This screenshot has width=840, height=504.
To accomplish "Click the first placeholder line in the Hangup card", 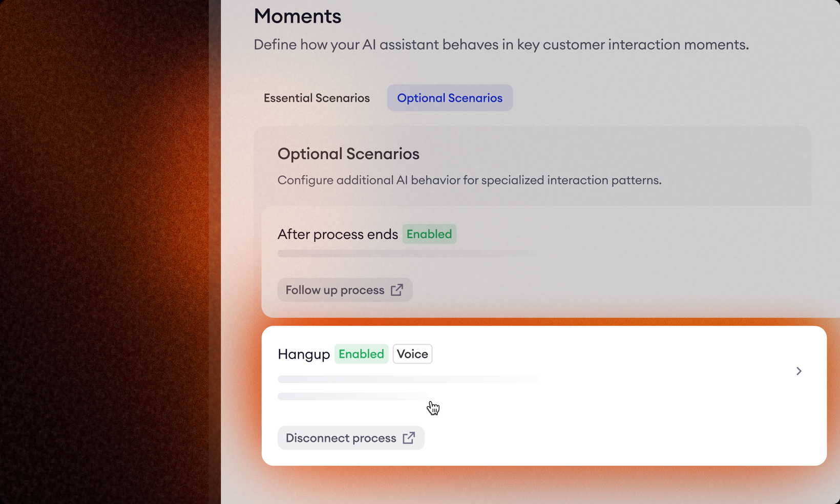I will coord(407,379).
